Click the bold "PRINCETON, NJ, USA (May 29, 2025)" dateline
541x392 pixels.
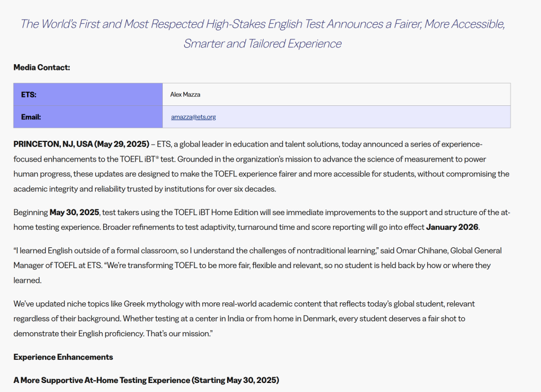pos(81,144)
